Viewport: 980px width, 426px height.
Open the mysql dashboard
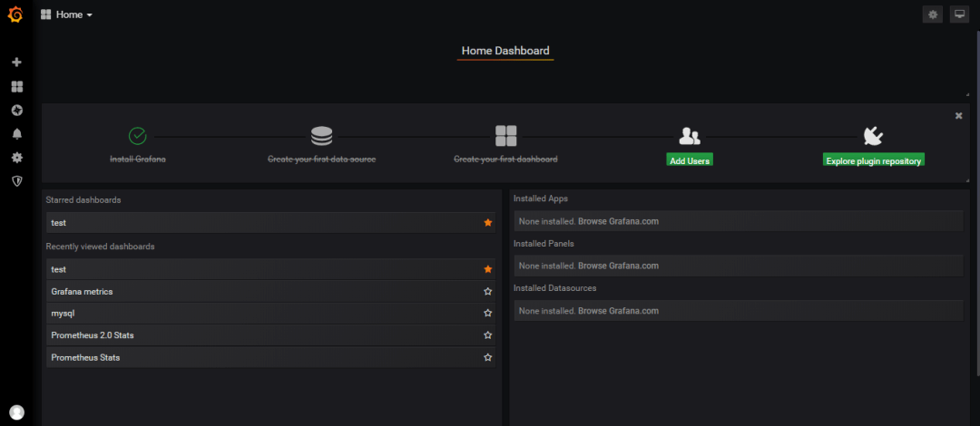click(270, 314)
